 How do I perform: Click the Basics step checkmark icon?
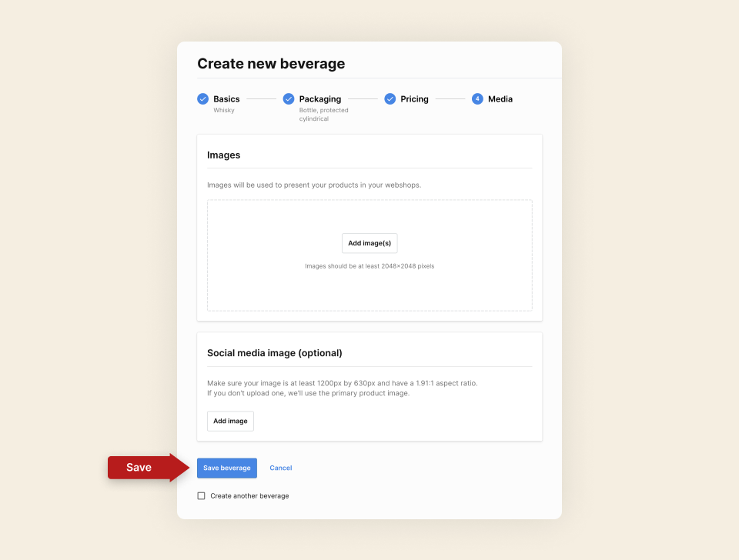(202, 98)
